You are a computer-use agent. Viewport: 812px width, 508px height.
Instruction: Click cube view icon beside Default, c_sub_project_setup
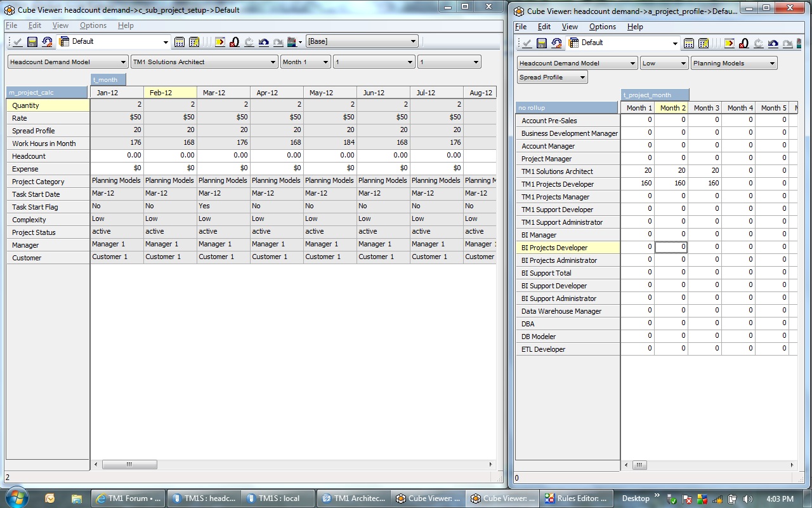pyautogui.click(x=64, y=41)
